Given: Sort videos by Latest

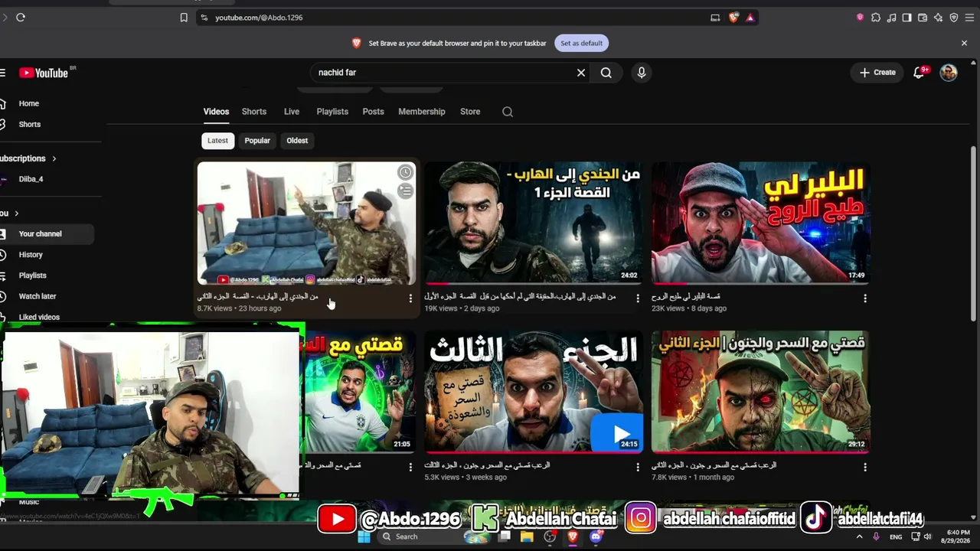Looking at the screenshot, I should pyautogui.click(x=217, y=141).
